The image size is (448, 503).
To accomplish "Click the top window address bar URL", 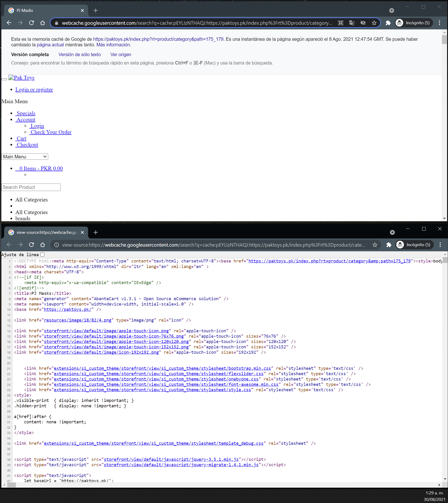I will pyautogui.click(x=197, y=23).
